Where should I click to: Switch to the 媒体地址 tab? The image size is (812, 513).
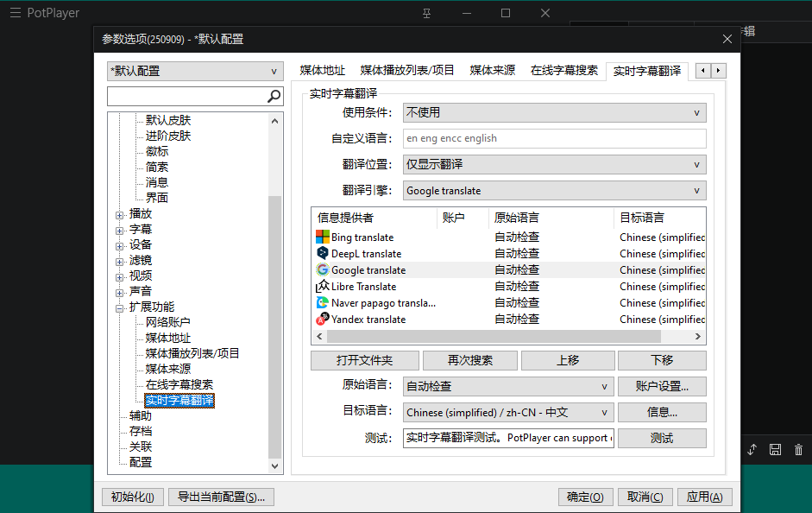pyautogui.click(x=322, y=71)
